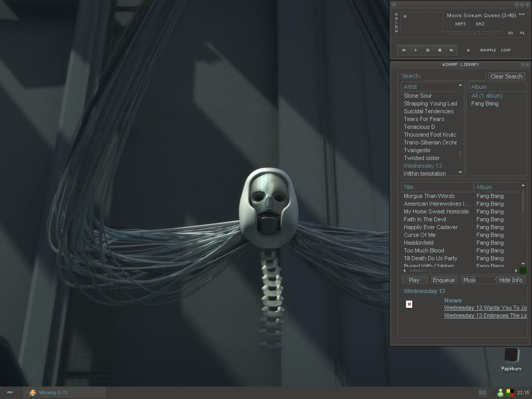Toggle SHUFFLE mode in the player
Image resolution: width=532 pixels, height=399 pixels.
(488, 50)
